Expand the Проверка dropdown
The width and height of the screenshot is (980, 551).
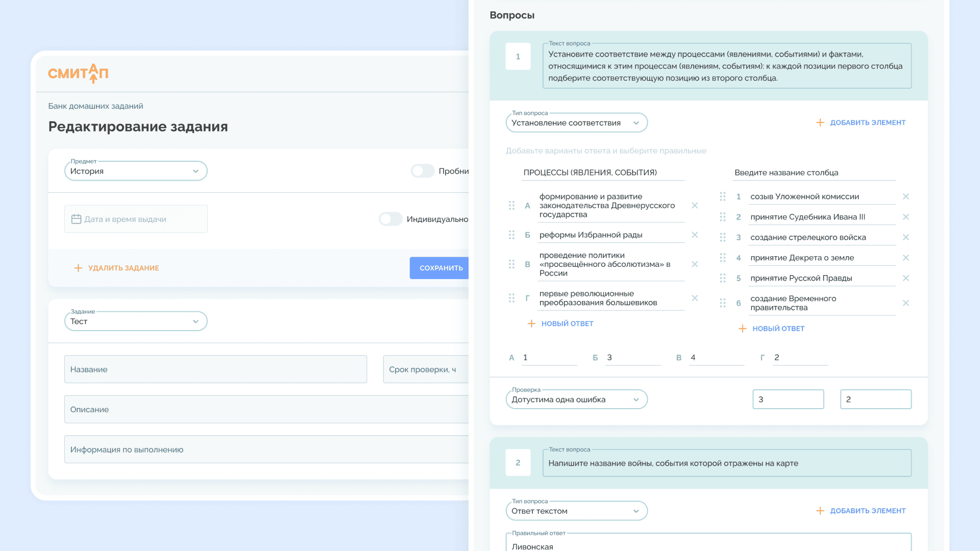[x=576, y=399]
